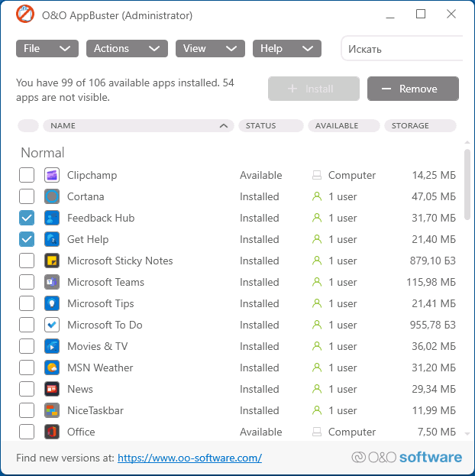This screenshot has width=475, height=476.
Task: Sort by the NAME column header
Action: pos(138,125)
